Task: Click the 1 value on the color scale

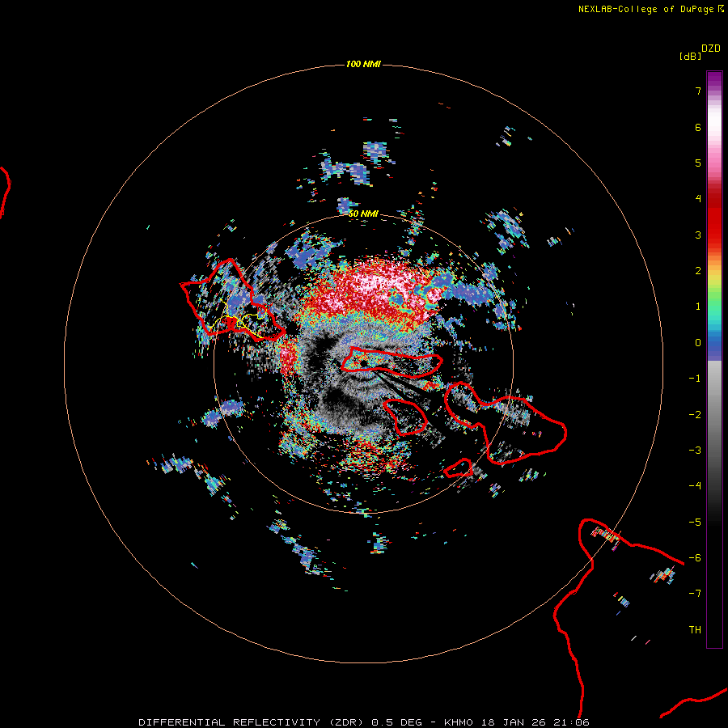Action: [x=698, y=307]
